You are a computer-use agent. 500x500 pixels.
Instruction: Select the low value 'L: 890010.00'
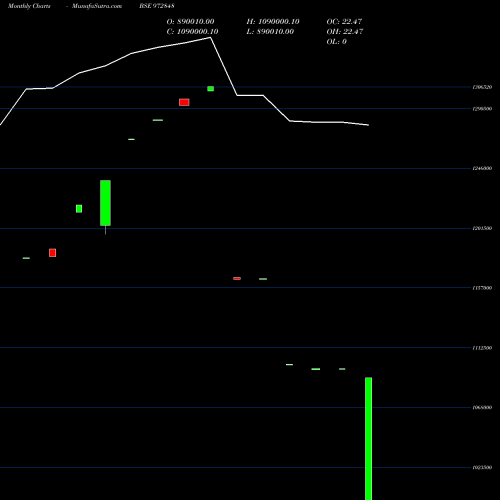[x=270, y=31]
